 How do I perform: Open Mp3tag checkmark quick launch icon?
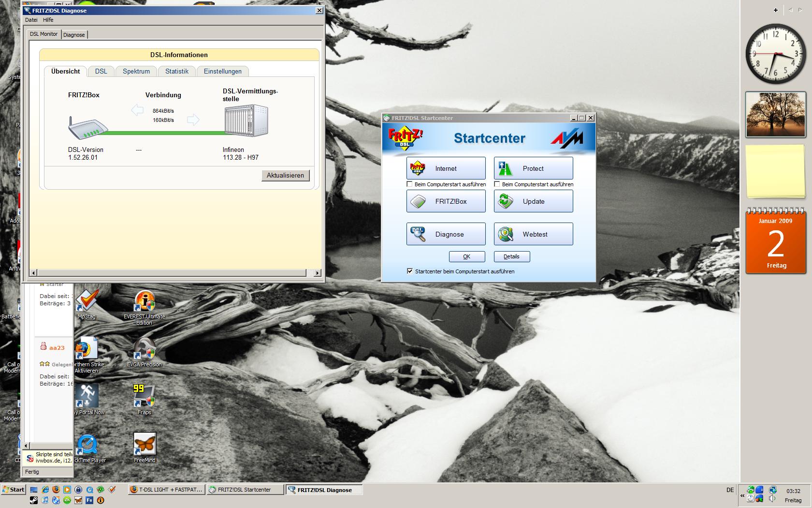112,490
